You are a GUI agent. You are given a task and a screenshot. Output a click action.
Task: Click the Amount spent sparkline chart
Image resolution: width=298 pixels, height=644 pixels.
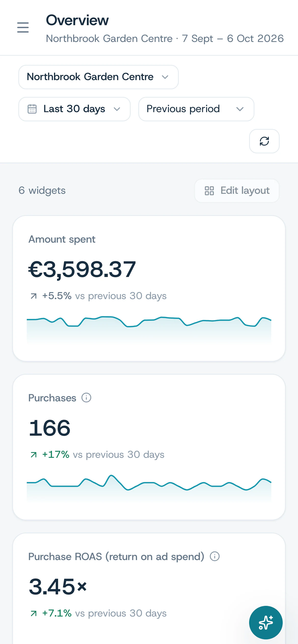(149, 330)
